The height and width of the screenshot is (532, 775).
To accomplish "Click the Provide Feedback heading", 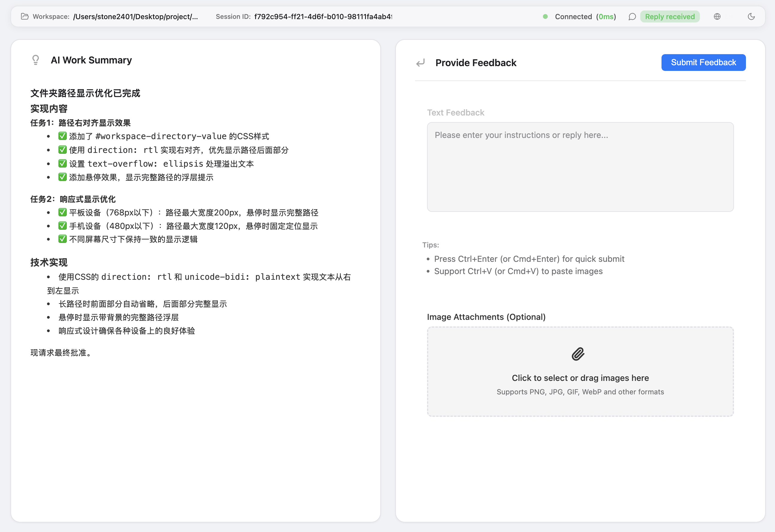I will click(x=476, y=63).
